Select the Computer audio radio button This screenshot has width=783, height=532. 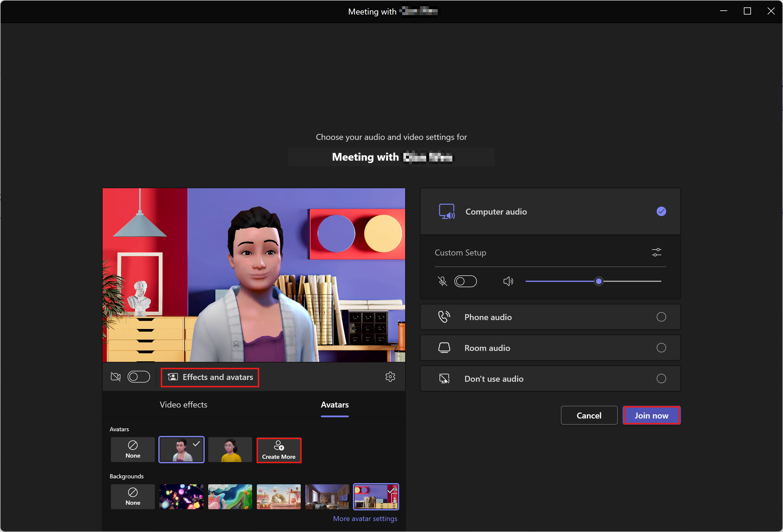tap(661, 211)
